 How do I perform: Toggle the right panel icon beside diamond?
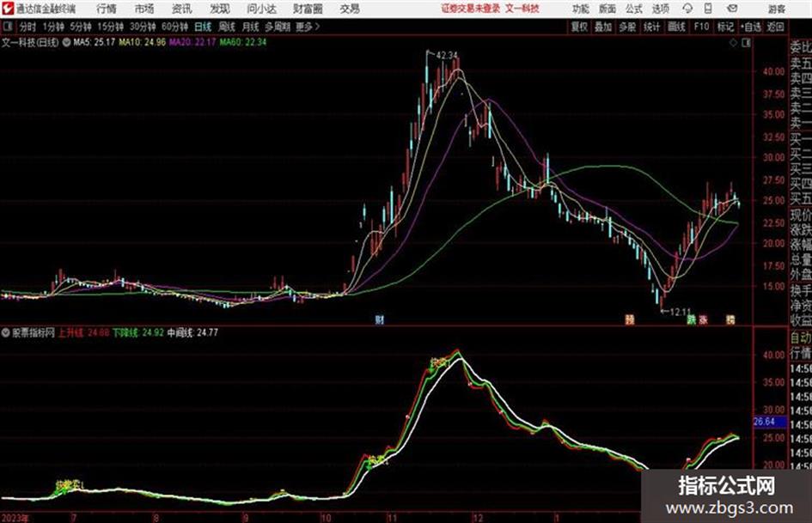pos(746,43)
